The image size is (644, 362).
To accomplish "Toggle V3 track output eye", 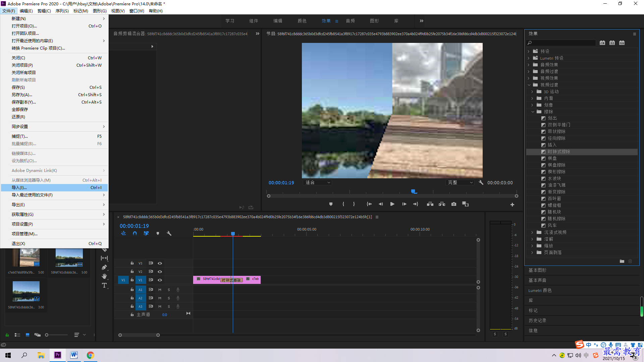I will coord(160,263).
